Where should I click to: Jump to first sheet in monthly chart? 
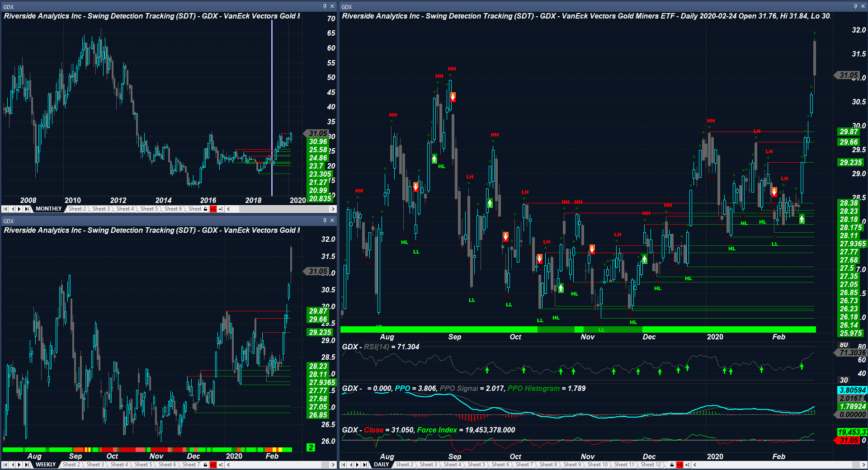pyautogui.click(x=5, y=209)
